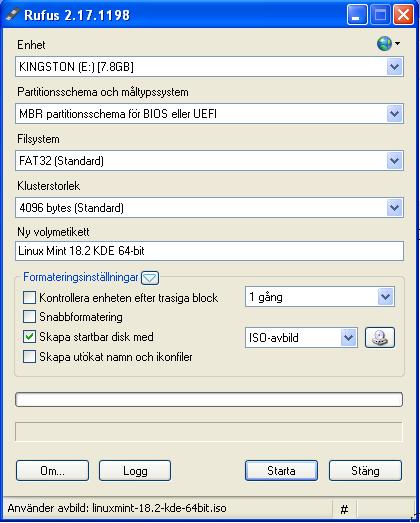This screenshot has height=523, width=420.
Task: Enable Snabbformatering checkbox
Action: pyautogui.click(x=29, y=317)
